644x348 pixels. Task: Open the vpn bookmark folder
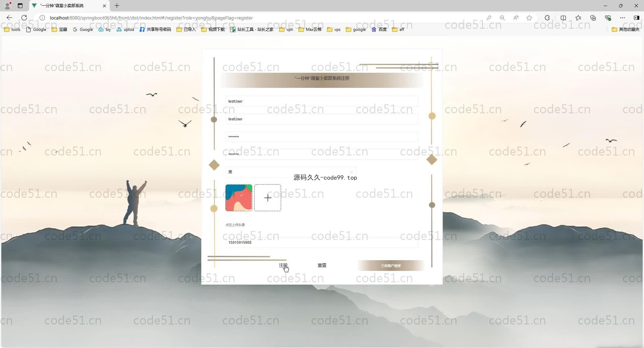[286, 30]
